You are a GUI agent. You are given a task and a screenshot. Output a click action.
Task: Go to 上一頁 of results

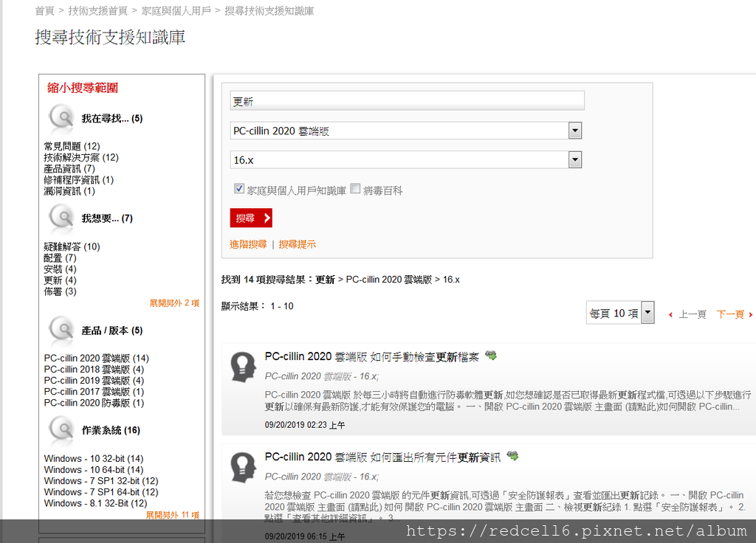tap(693, 314)
